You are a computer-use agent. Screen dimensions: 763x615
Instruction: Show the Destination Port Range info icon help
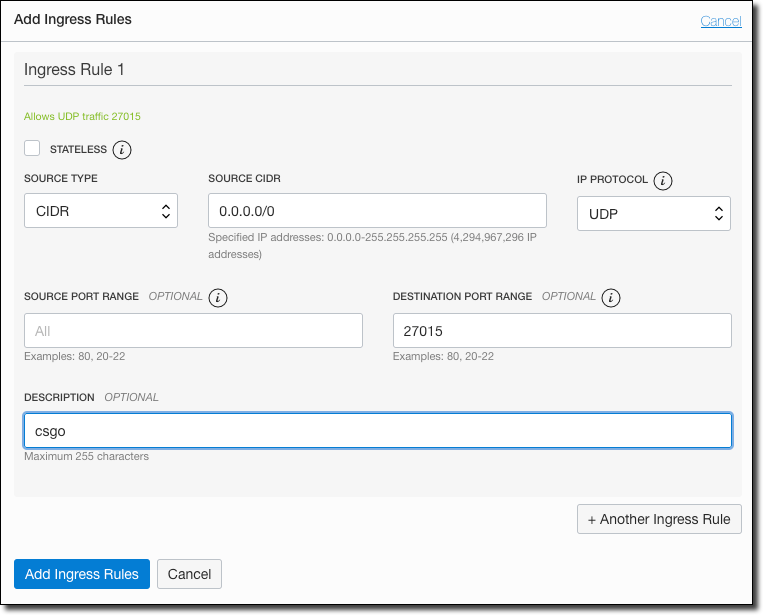(611, 298)
